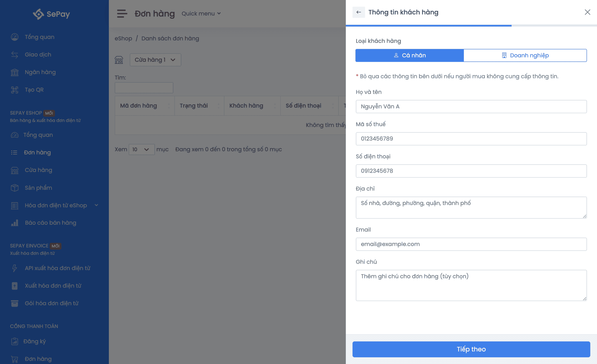Click the Tiếp theo button
597x364 pixels.
471,349
